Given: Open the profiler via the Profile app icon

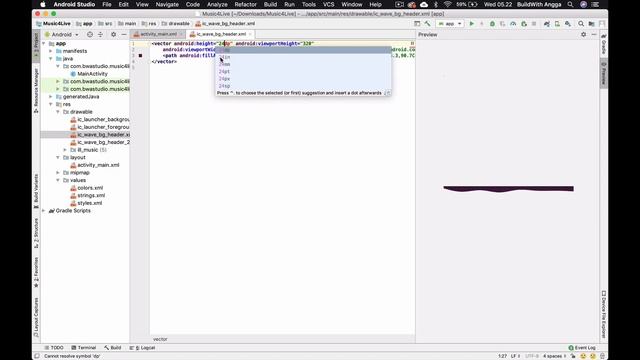Looking at the screenshot, I should pos(513,24).
